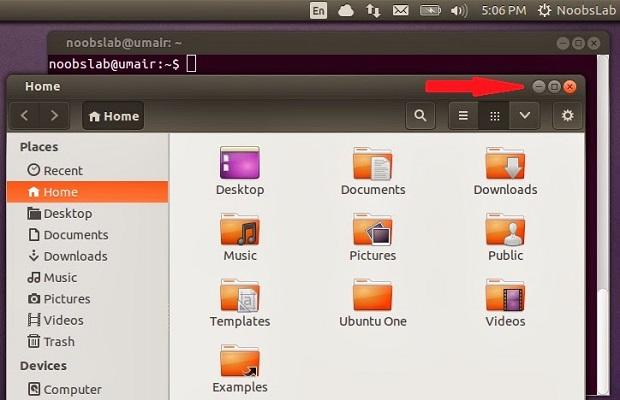The image size is (620, 400).
Task: Click the cloud indicator in top panel
Action: click(x=346, y=11)
